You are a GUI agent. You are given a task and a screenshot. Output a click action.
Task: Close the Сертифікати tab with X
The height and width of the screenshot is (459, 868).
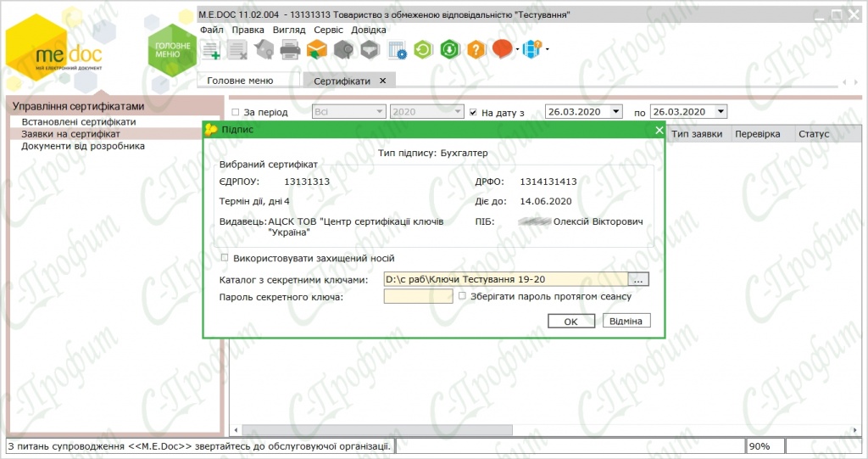pyautogui.click(x=382, y=81)
